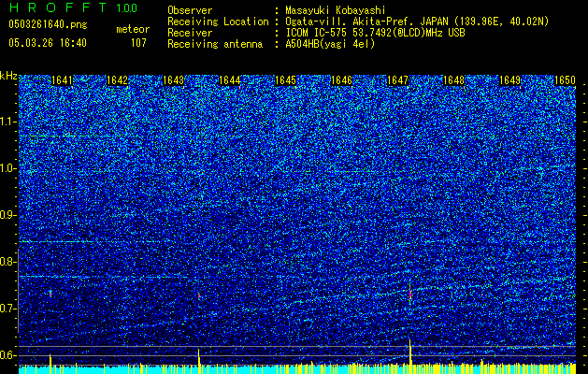Image resolution: width=588 pixels, height=374 pixels.
Task: Click the Receiving antenna label
Action: pos(215,44)
